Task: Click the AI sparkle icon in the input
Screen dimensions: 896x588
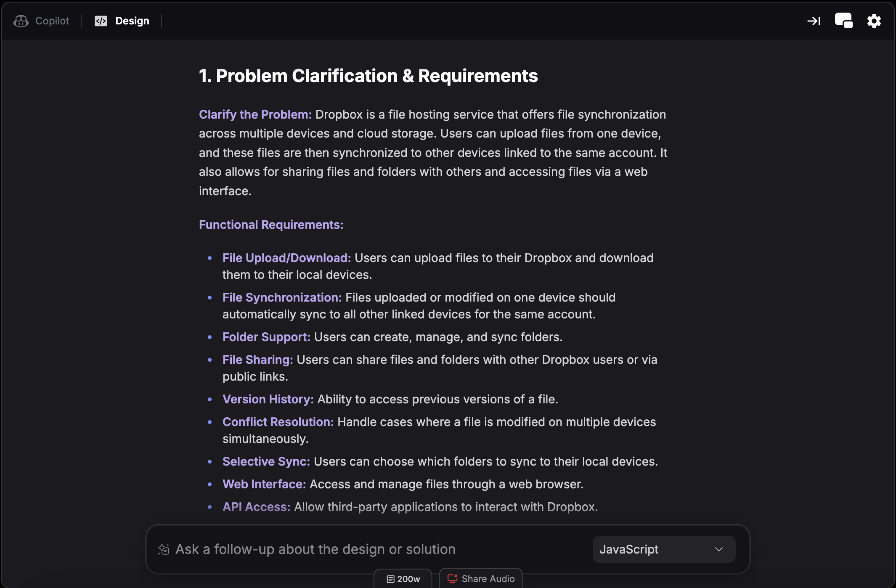Action: click(x=163, y=549)
